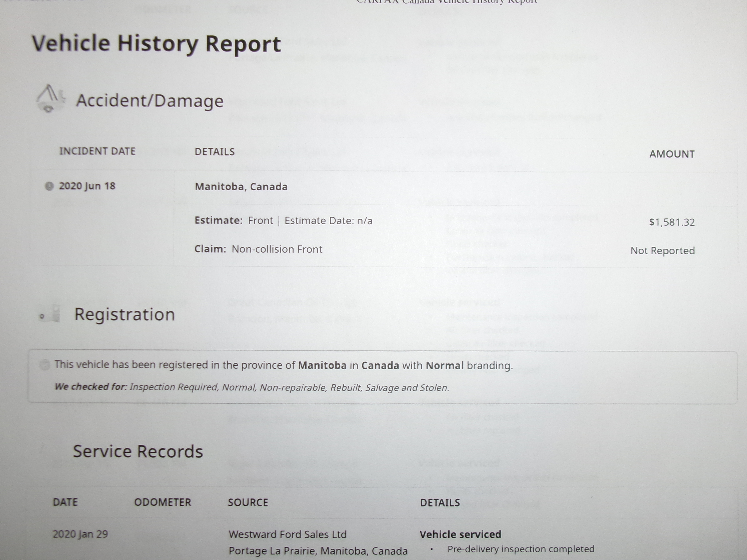Click the ODOMETER column header
Screen dimensions: 747x560
click(163, 502)
